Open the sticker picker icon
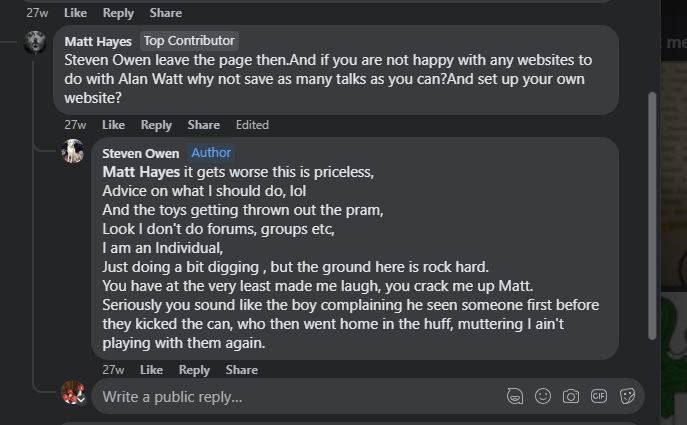Image resolution: width=687 pixels, height=425 pixels. 627,397
